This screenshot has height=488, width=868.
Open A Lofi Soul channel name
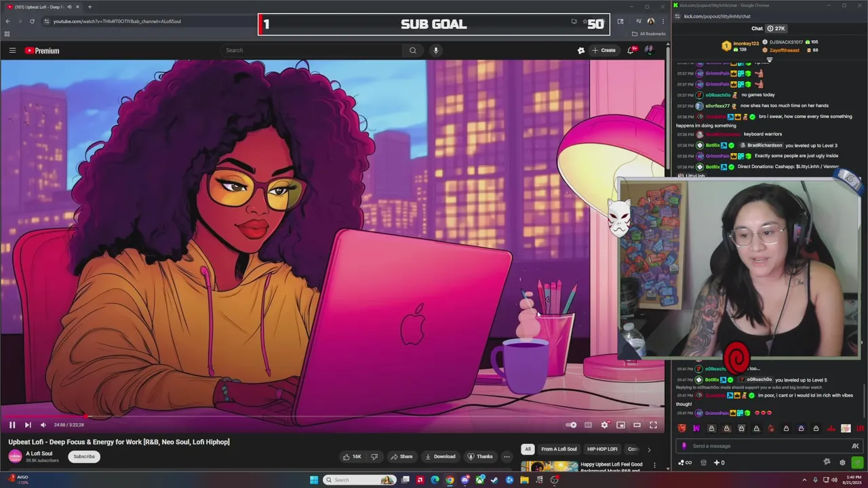(x=39, y=453)
